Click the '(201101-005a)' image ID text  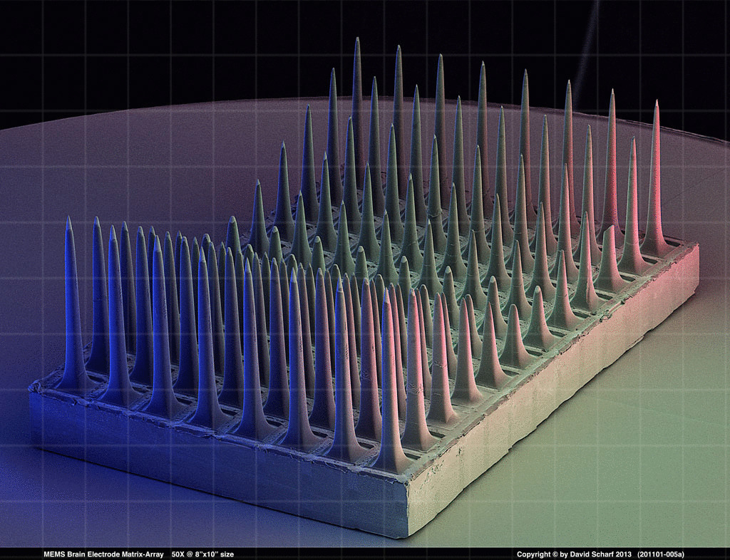(x=661, y=554)
